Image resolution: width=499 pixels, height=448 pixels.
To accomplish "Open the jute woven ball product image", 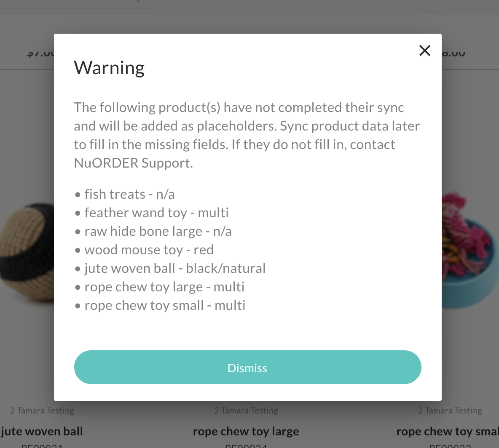I will click(x=27, y=253).
